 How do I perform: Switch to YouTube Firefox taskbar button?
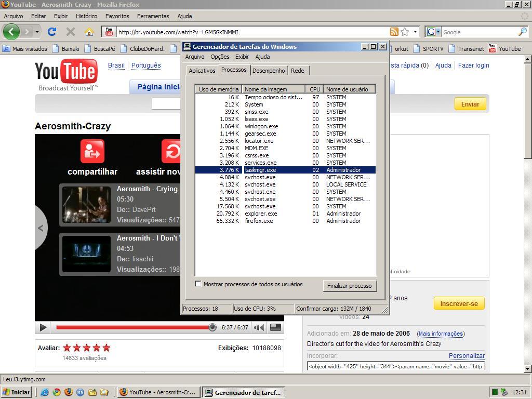click(x=158, y=392)
